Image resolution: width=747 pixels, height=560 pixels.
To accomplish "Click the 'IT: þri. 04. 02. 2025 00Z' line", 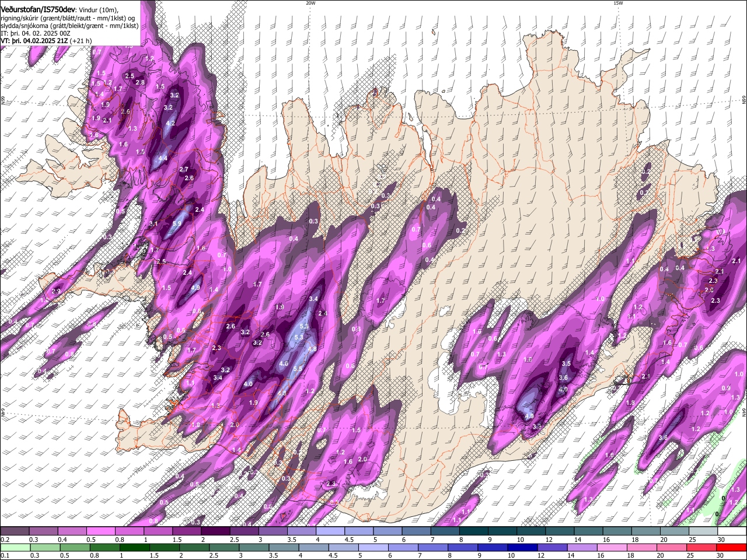I will [x=36, y=34].
